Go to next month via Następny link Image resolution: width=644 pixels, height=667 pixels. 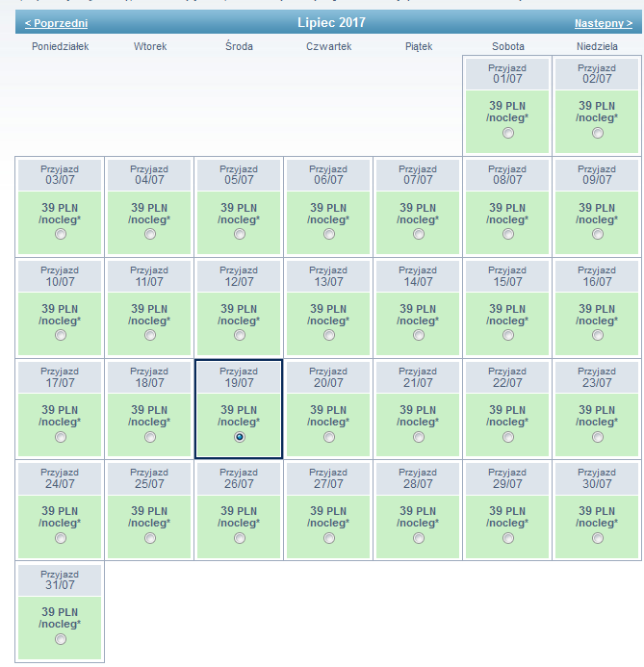point(604,23)
